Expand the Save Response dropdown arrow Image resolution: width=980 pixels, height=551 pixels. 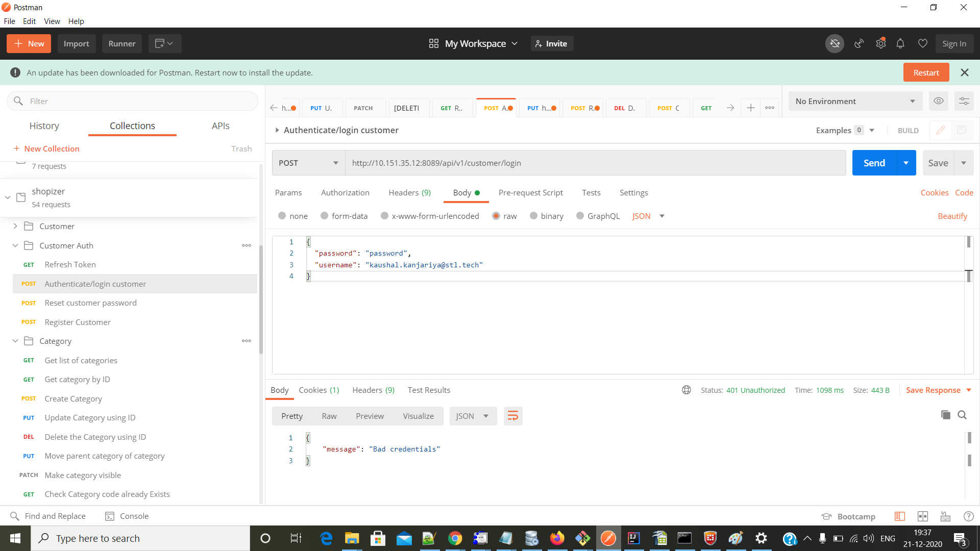click(969, 390)
